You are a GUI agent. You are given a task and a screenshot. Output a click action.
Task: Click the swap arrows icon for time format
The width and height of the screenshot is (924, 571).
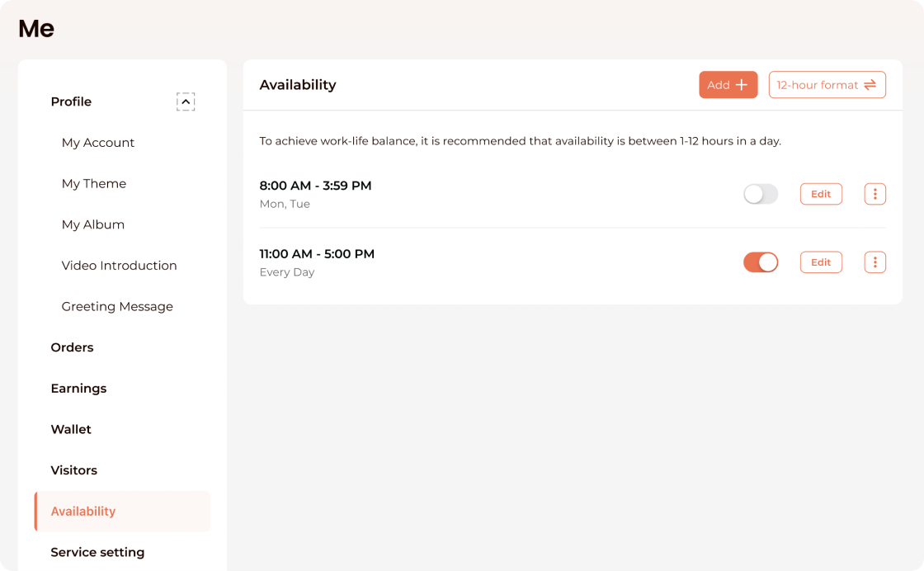(x=870, y=85)
